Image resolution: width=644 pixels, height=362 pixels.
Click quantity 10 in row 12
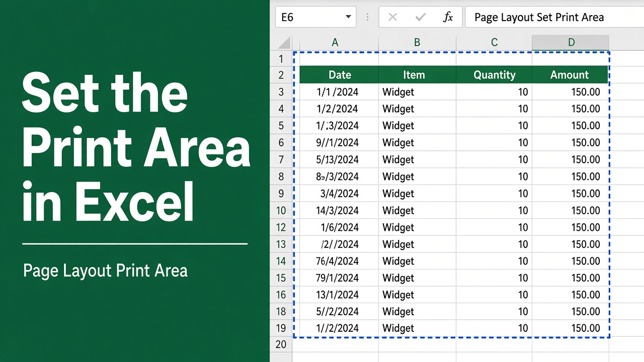[x=494, y=227]
